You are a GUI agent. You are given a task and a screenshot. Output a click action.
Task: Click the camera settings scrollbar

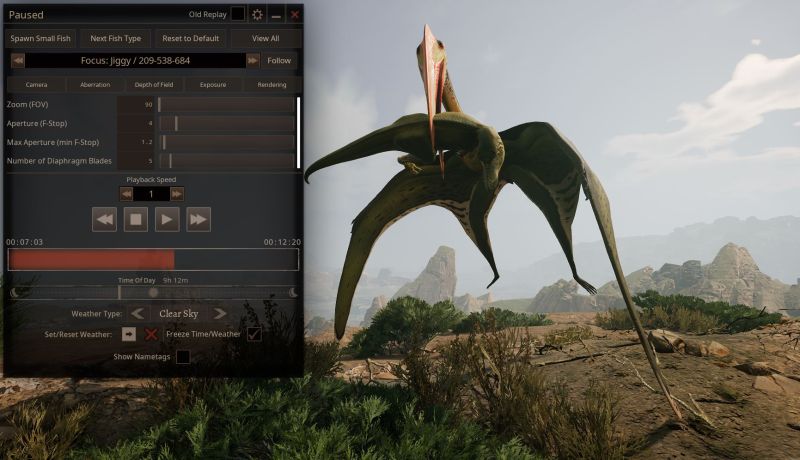coord(298,133)
